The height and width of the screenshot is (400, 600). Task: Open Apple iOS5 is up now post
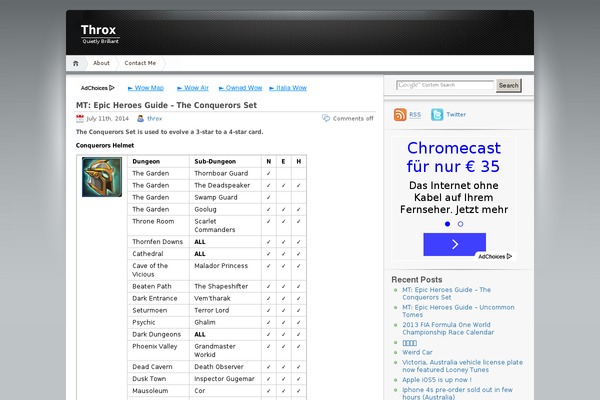[x=437, y=380]
